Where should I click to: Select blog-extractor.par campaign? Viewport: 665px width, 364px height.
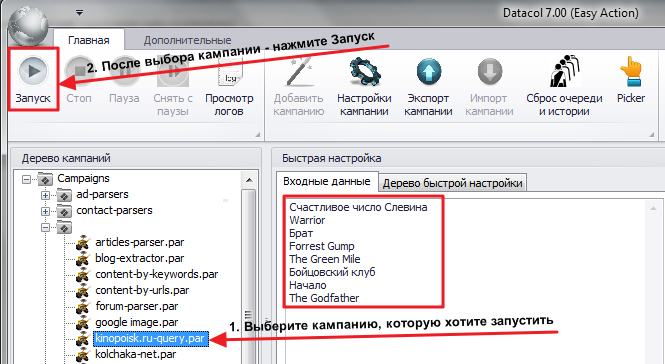tap(140, 258)
